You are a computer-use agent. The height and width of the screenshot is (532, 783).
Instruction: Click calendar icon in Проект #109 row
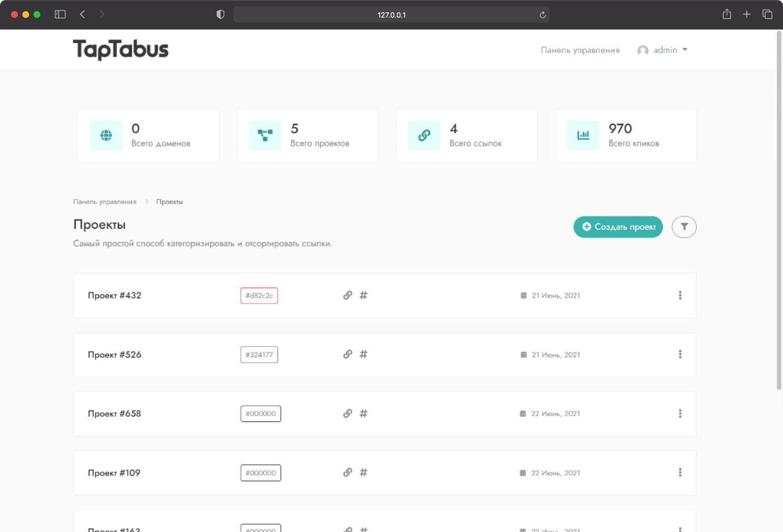tap(523, 473)
